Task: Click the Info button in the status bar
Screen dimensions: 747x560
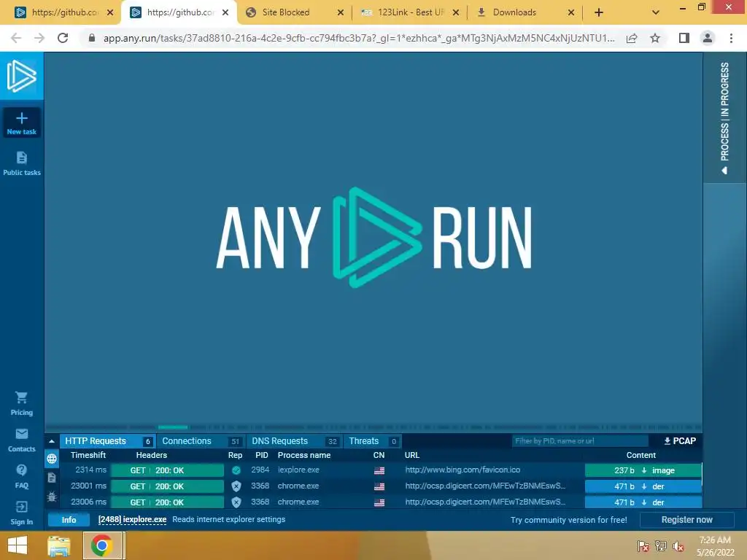Action: coord(69,520)
